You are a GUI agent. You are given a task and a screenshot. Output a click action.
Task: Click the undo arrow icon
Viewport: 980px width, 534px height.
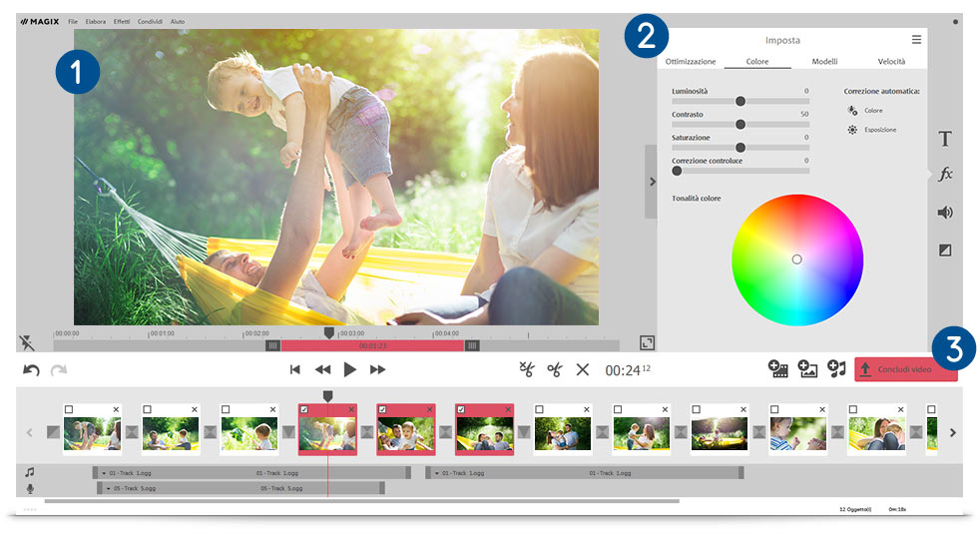point(31,370)
